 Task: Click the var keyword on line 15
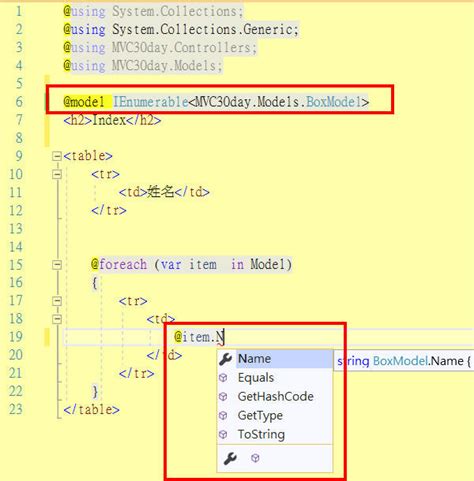click(x=171, y=265)
